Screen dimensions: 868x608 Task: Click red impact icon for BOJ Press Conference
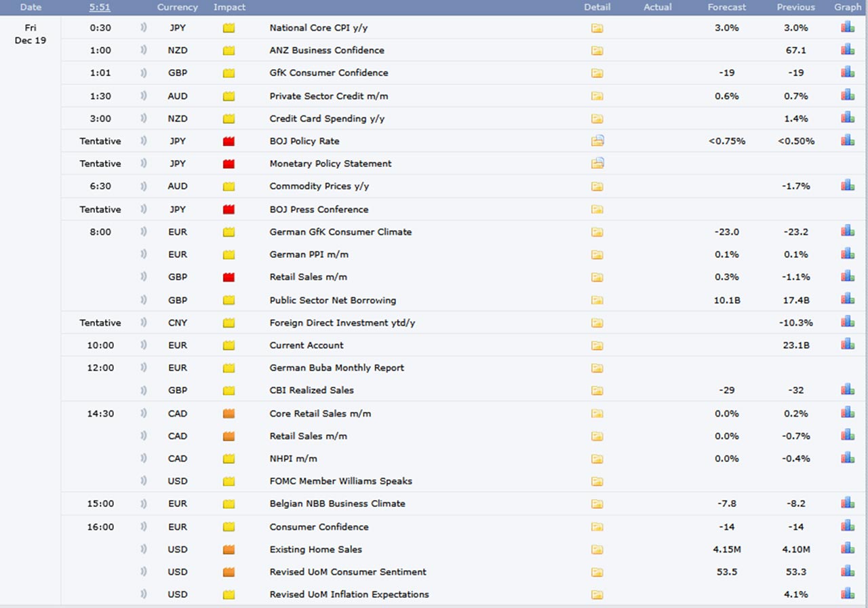[x=229, y=209]
